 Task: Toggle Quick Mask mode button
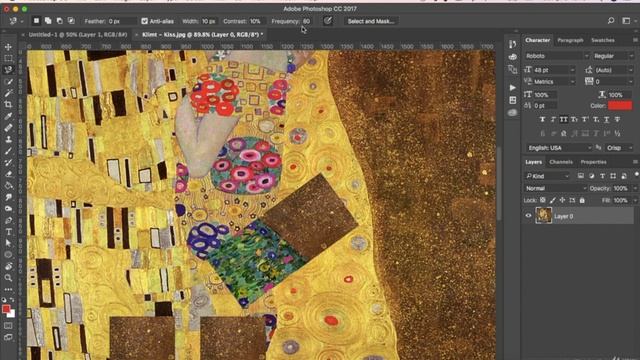point(8,326)
